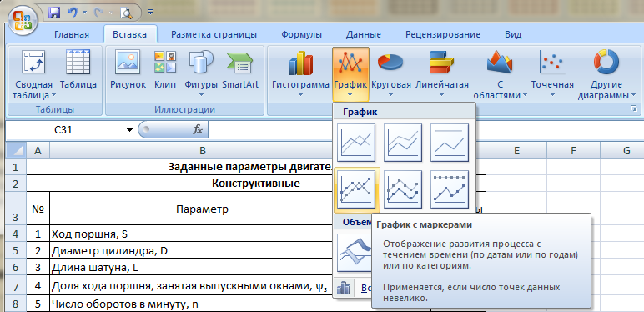Insert a Таблица table

tap(78, 70)
